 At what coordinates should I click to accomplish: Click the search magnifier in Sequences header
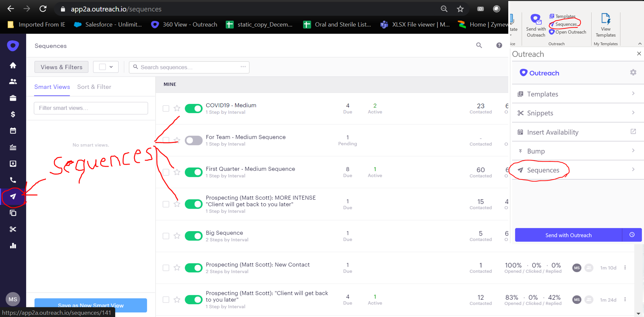(479, 45)
